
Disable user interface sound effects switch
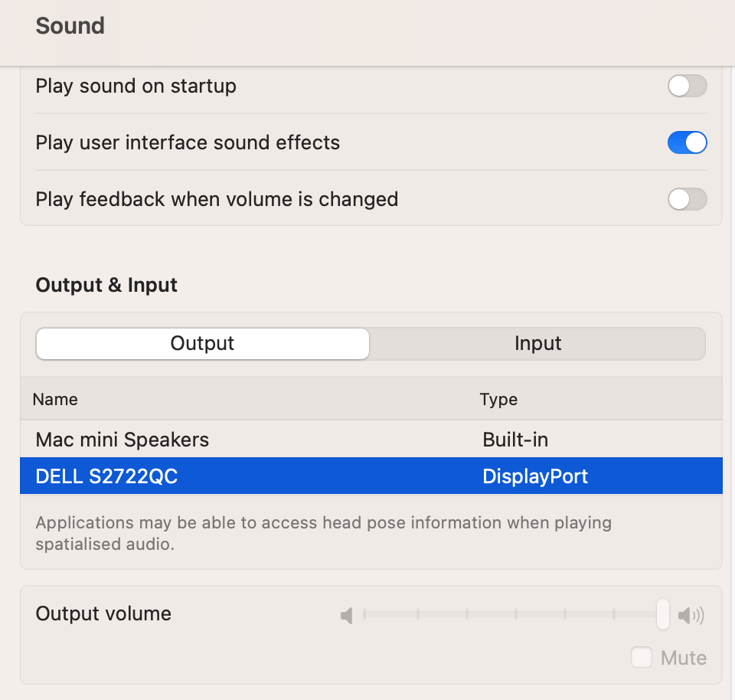[x=687, y=142]
